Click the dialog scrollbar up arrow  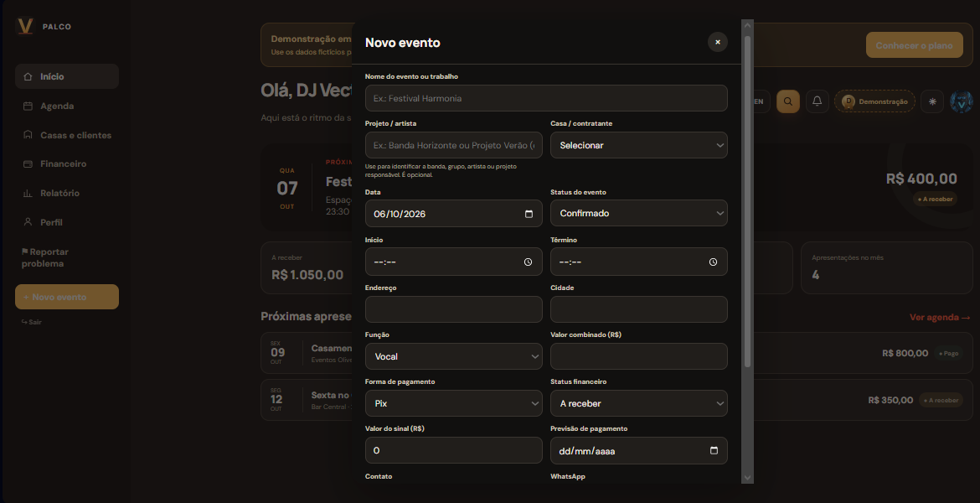pos(747,26)
